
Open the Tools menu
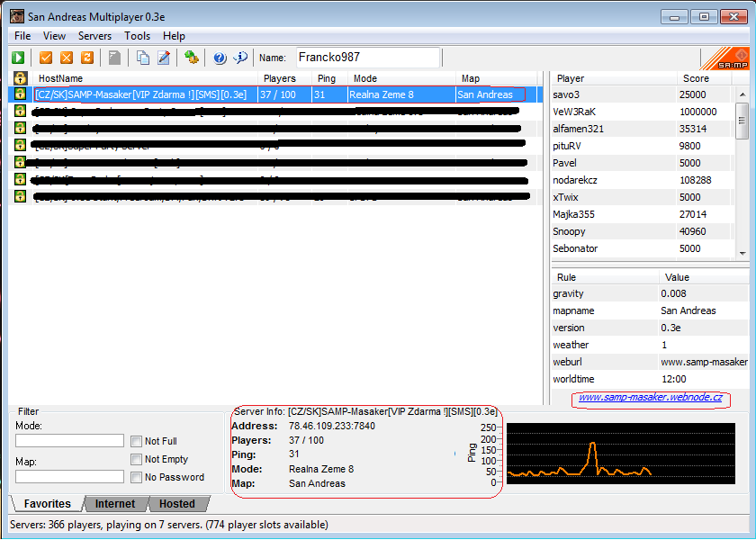138,36
